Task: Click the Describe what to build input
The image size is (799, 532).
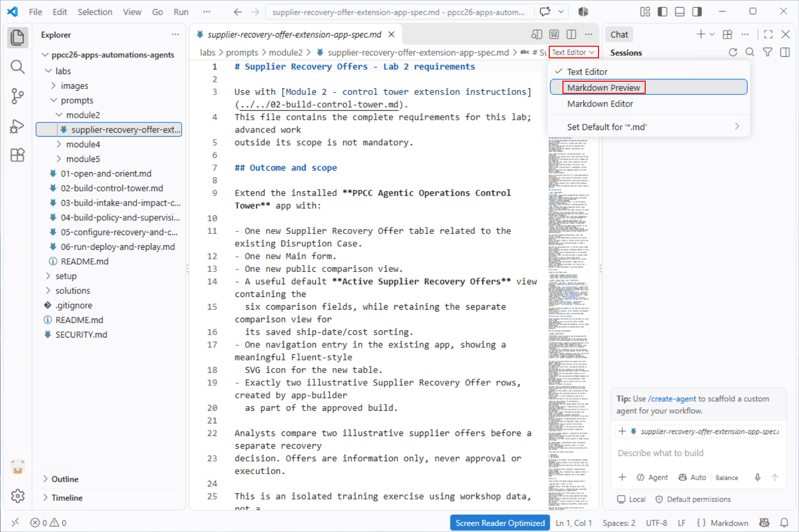Action: [x=698, y=453]
